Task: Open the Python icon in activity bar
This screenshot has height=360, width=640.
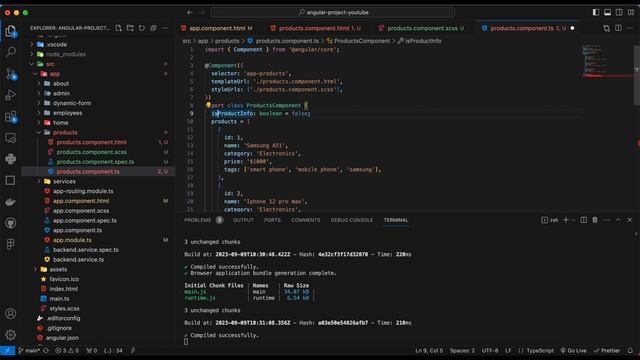Action: (x=11, y=159)
